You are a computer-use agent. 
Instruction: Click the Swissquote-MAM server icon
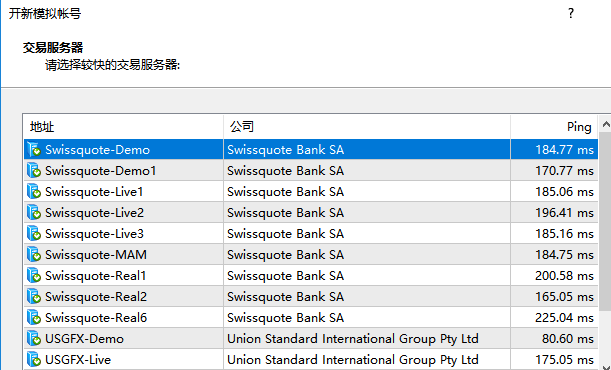coord(34,255)
